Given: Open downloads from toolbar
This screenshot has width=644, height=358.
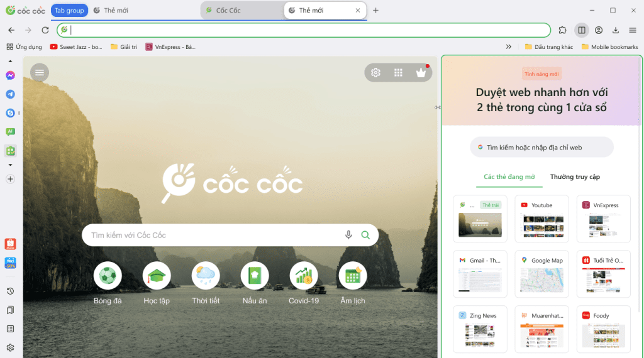Looking at the screenshot, I should (616, 30).
